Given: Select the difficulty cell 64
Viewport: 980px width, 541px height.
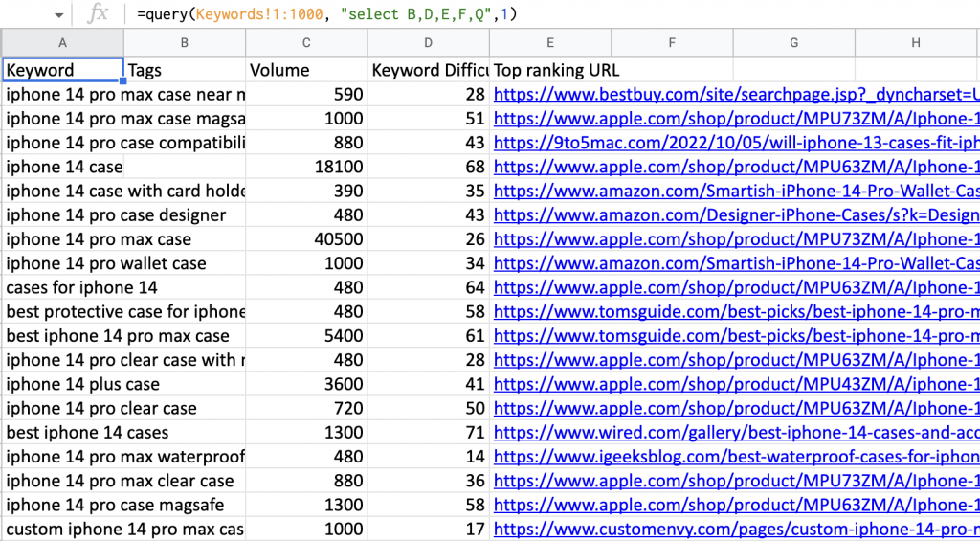Looking at the screenshot, I should coord(428,287).
